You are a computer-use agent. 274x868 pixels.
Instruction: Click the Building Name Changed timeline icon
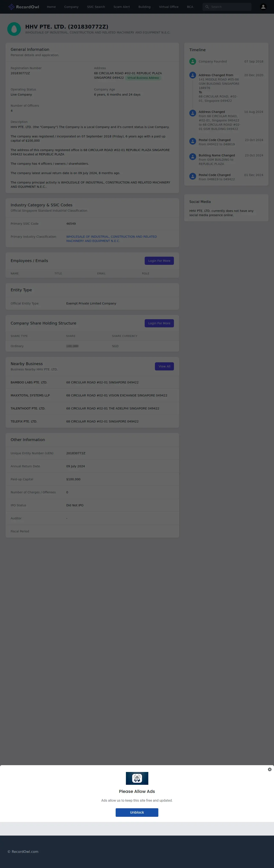tap(192, 157)
